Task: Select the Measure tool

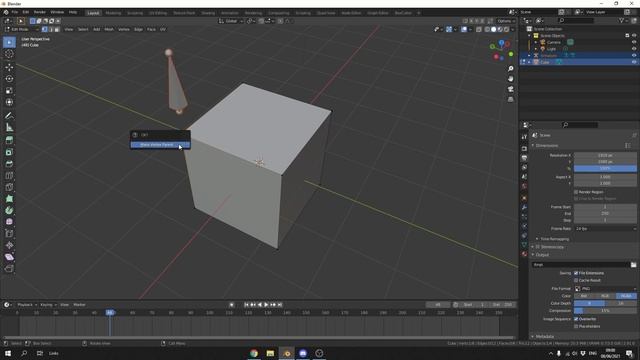Action: tap(9, 127)
